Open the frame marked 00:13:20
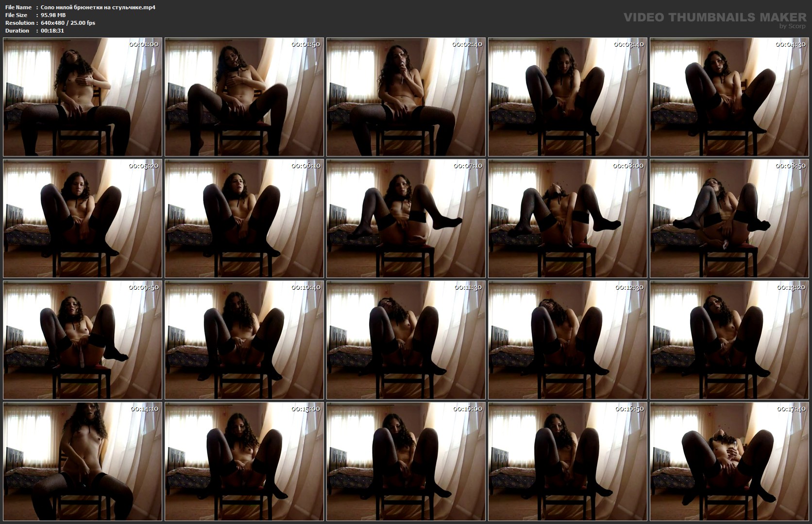 729,340
